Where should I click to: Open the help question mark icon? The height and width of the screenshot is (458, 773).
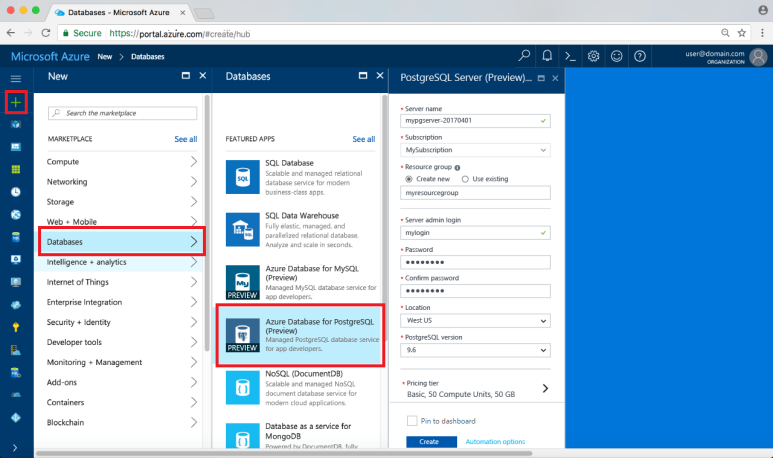pyautogui.click(x=640, y=56)
